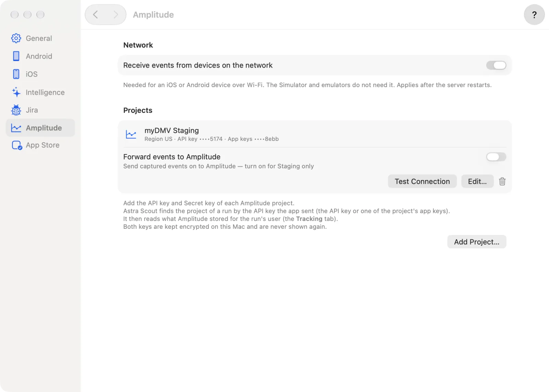Click the Test Connection button
Screen dimensions: 549x392
tap(422, 181)
